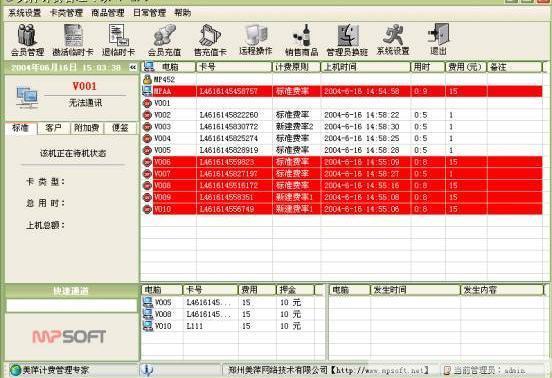
Task: Open the 会员管理 member management icon
Action: (27, 40)
